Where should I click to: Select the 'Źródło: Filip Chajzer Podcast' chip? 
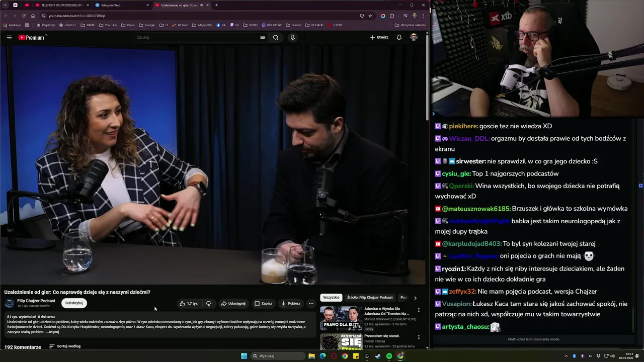click(x=370, y=297)
